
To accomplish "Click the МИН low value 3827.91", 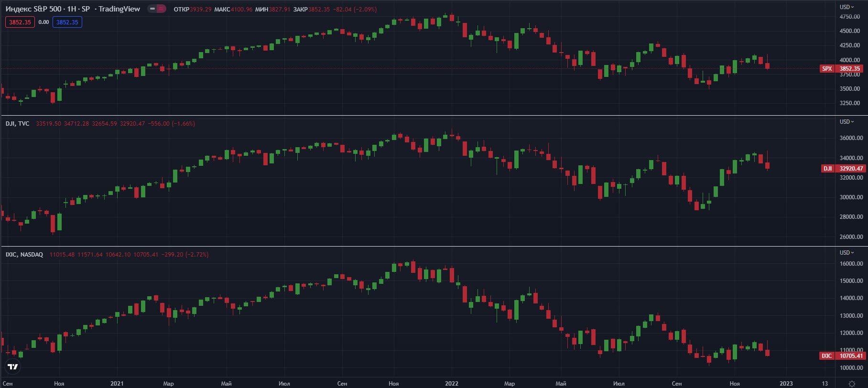I will tap(279, 9).
